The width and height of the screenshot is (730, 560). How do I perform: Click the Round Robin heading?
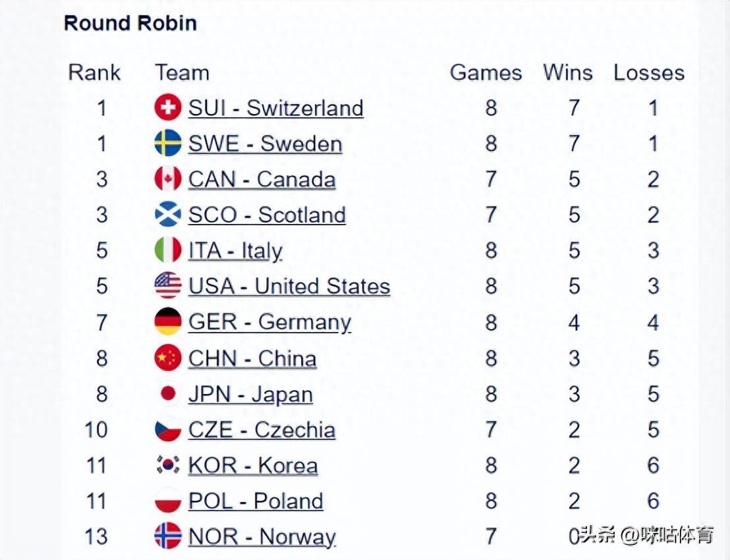point(130,23)
